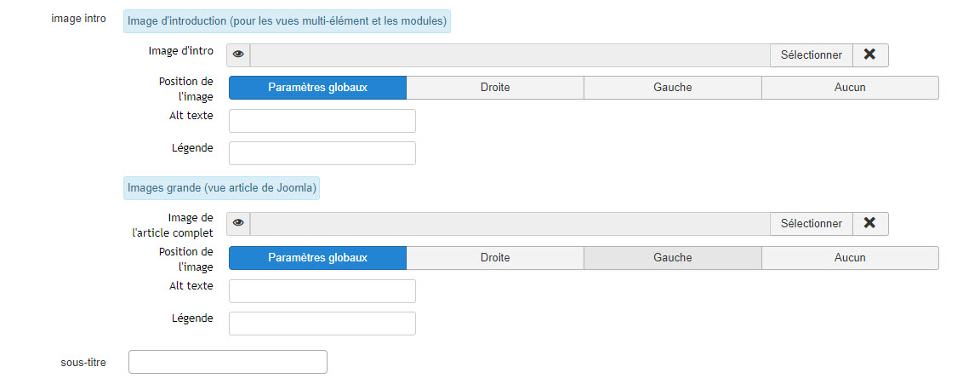Choose Droite for intro image position
980x384 pixels.
click(495, 88)
